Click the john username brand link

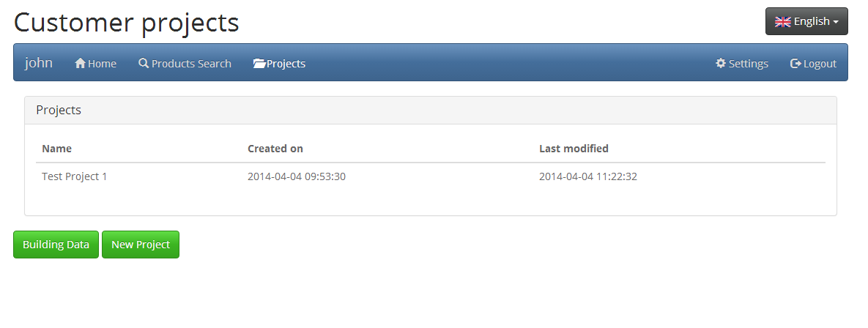click(39, 62)
